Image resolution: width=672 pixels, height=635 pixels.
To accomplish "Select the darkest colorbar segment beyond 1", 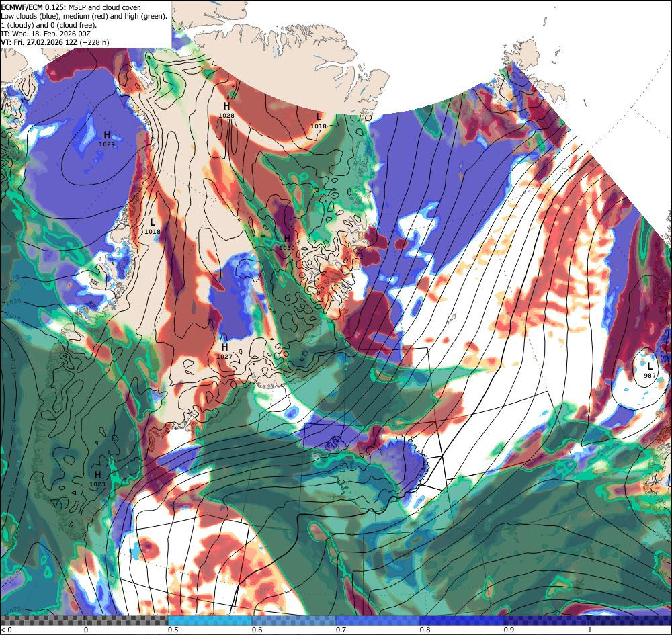I will (x=630, y=620).
